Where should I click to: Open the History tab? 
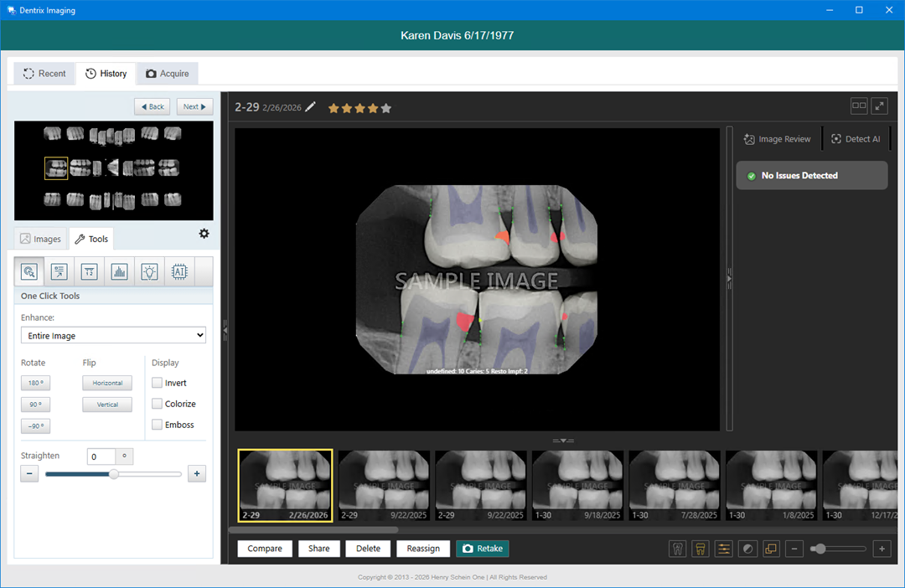tap(106, 74)
